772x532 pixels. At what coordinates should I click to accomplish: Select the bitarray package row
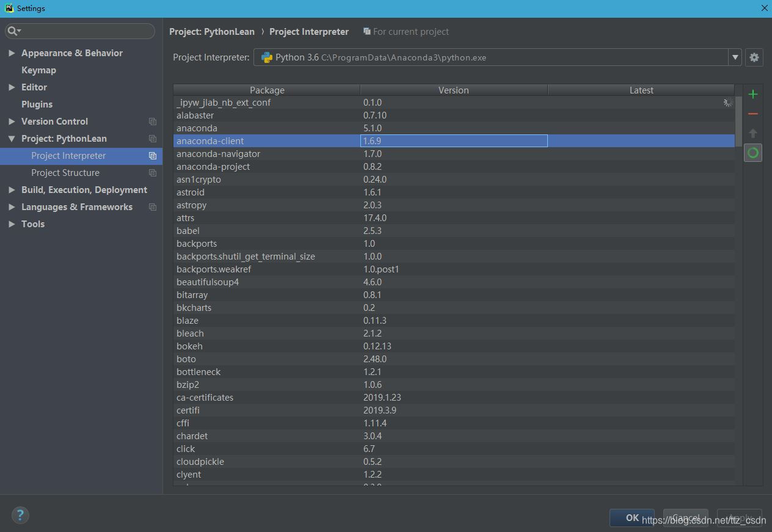pyautogui.click(x=454, y=295)
